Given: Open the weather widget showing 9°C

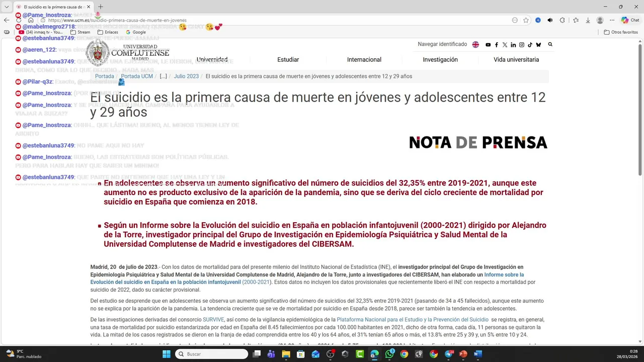Looking at the screenshot, I should coord(23,354).
